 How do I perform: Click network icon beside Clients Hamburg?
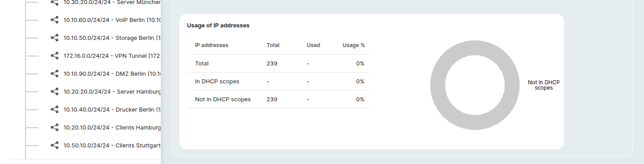click(x=55, y=127)
